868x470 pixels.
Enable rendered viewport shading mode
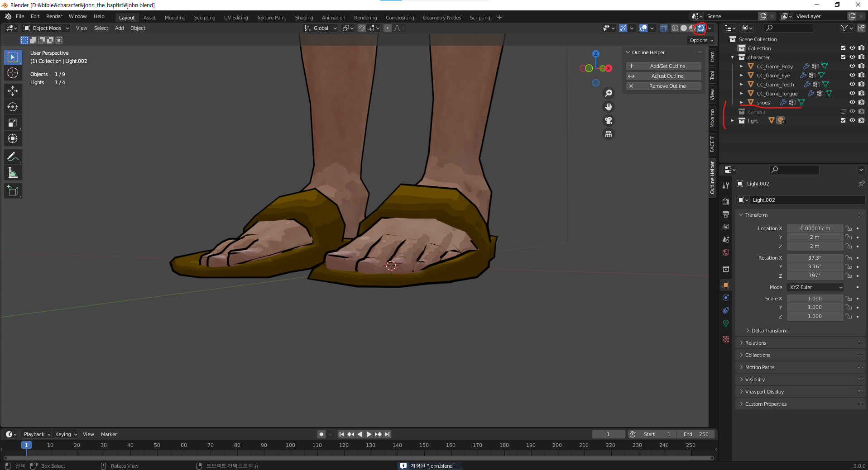[x=700, y=28]
